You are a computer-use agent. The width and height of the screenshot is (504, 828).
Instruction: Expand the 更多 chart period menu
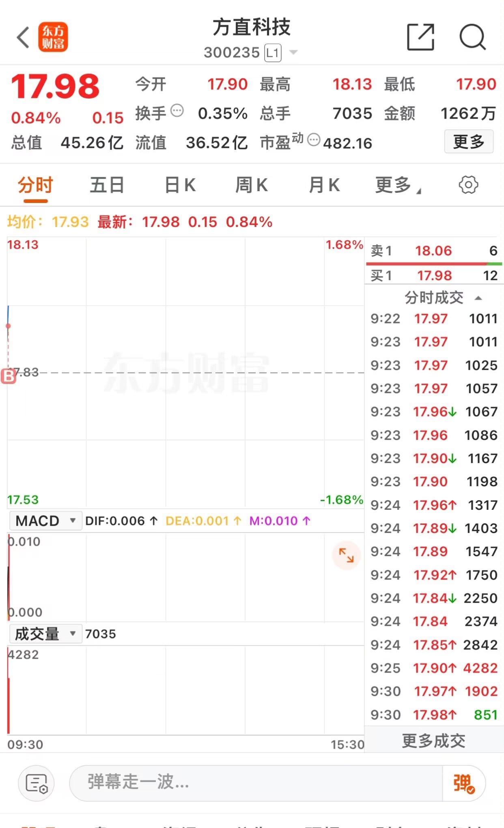point(398,185)
